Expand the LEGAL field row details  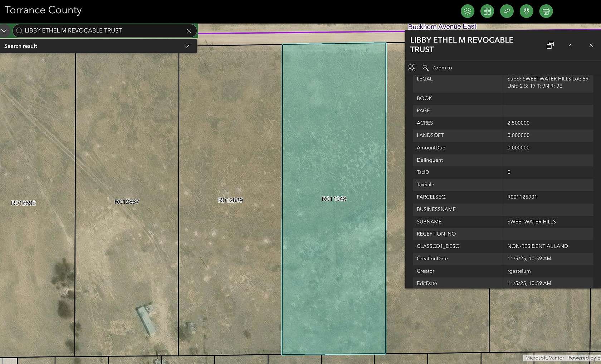click(425, 79)
